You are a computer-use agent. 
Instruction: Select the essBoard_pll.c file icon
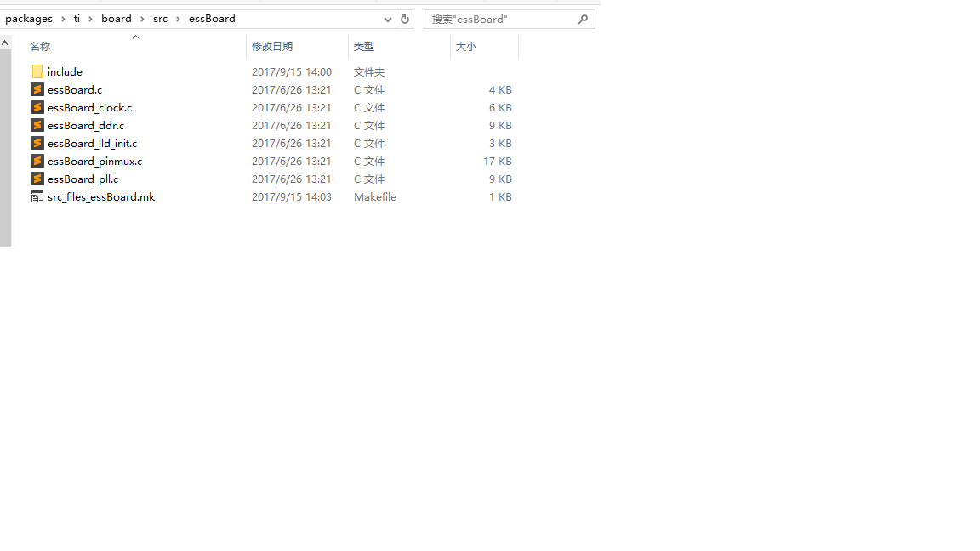tap(37, 179)
